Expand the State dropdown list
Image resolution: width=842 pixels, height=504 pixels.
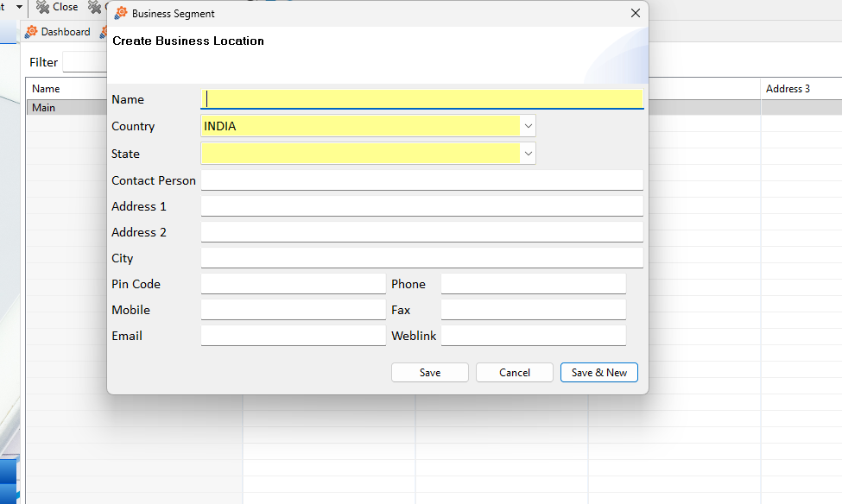tap(528, 154)
